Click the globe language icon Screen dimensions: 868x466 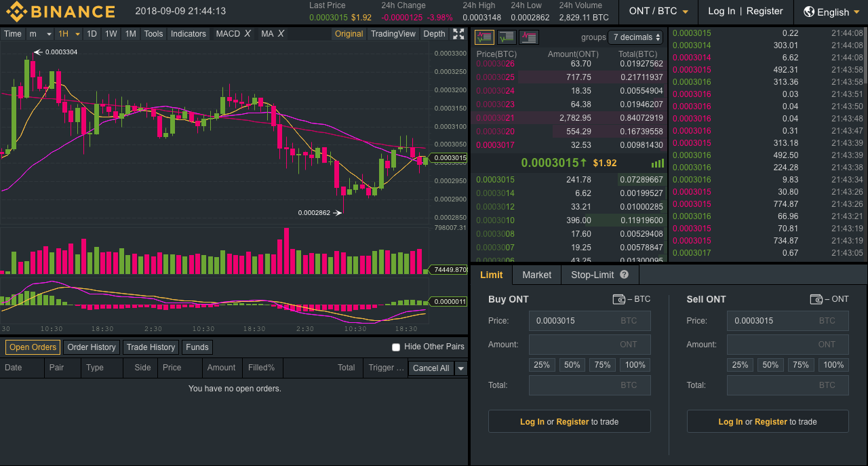[x=809, y=12]
